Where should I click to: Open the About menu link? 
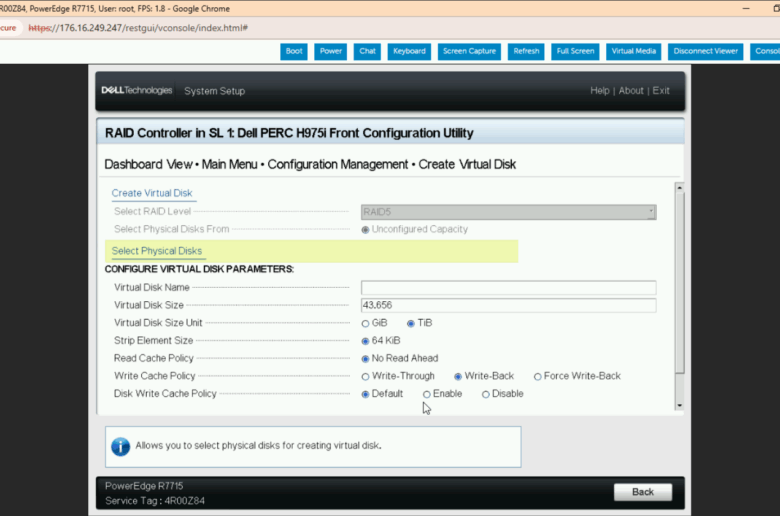(x=631, y=90)
